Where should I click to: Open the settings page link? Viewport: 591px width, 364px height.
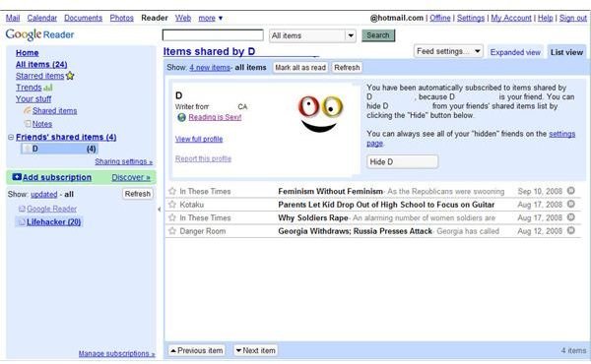(x=562, y=134)
